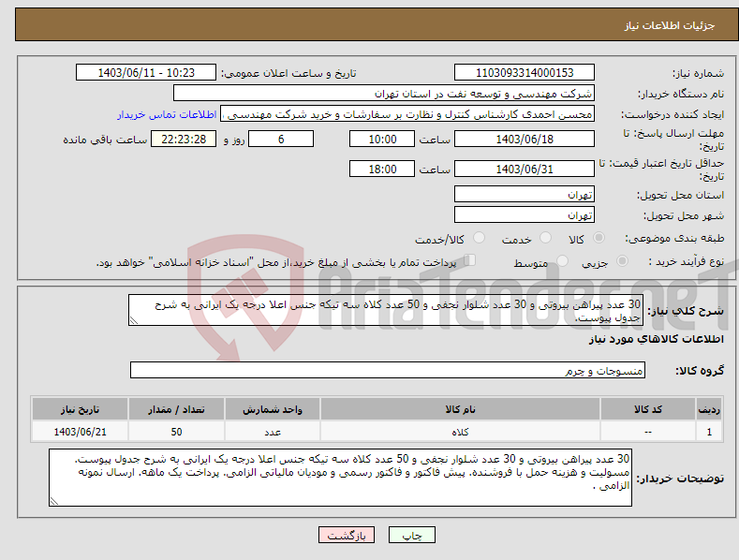Click the تاریخ نیاز column header
The width and height of the screenshot is (739, 560).
(81, 409)
